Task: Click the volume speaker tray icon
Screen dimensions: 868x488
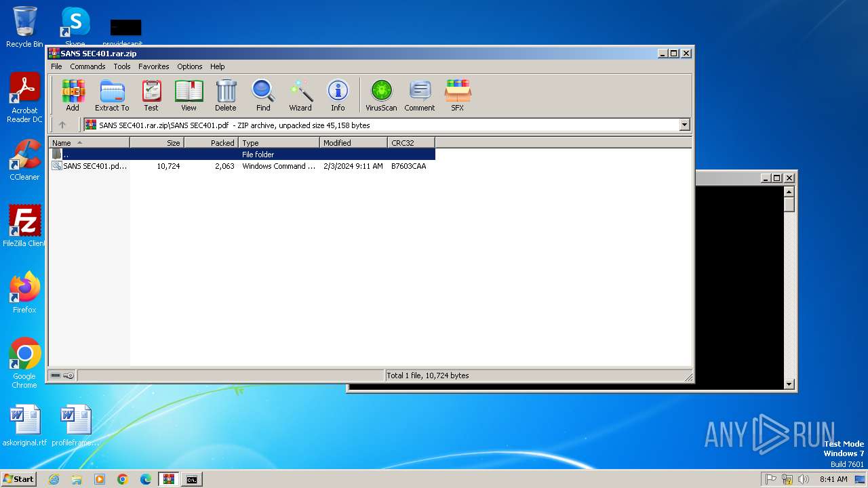Action: [804, 479]
